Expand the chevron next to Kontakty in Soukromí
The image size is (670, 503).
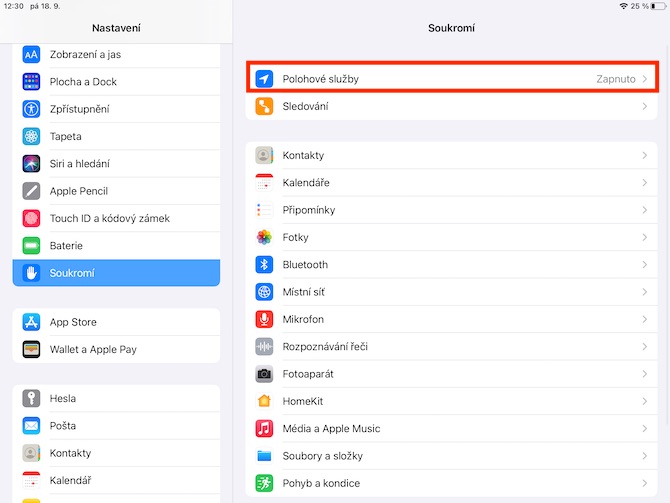tap(644, 156)
